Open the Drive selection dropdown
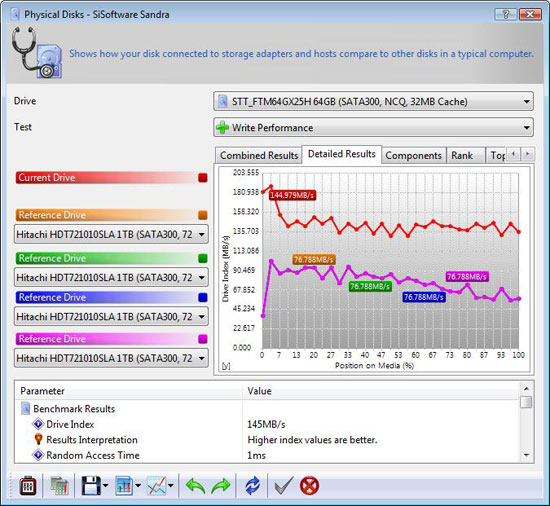550x506 pixels. pyautogui.click(x=374, y=102)
